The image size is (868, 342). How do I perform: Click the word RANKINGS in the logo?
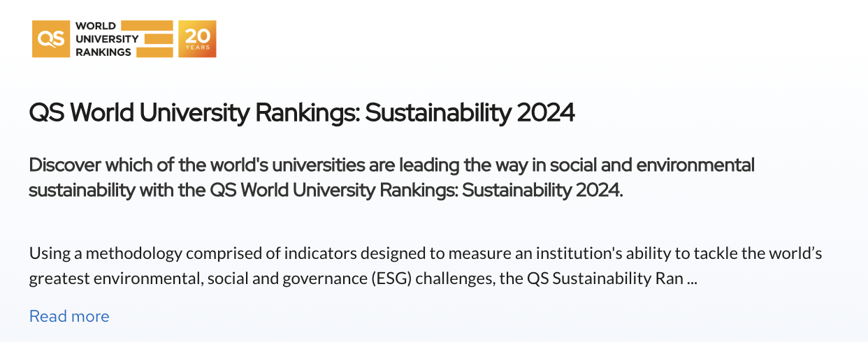[103, 52]
